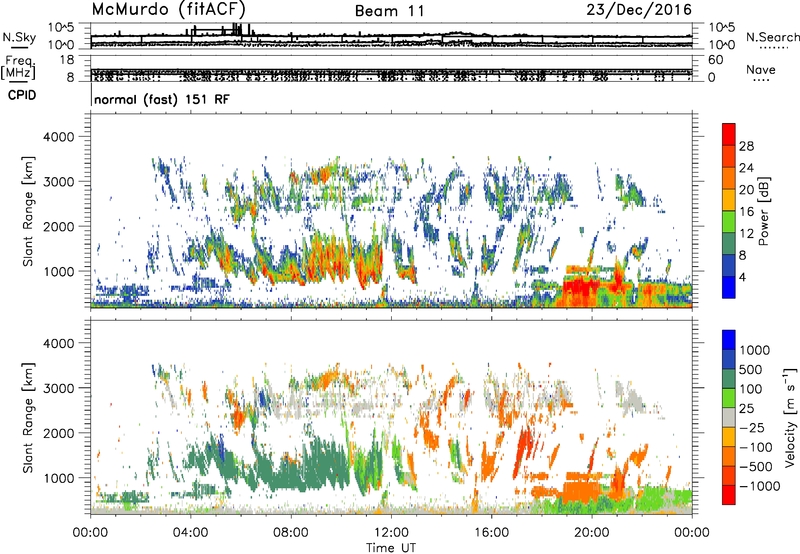Click the red top segment of Power colorbar
Screen dimensions: 800x554
729,134
